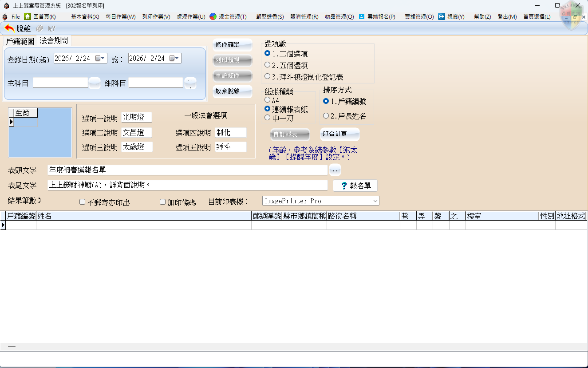The width and height of the screenshot is (588, 368).
Task: Open the end date 訖 calendar dropdown
Action: click(x=177, y=58)
